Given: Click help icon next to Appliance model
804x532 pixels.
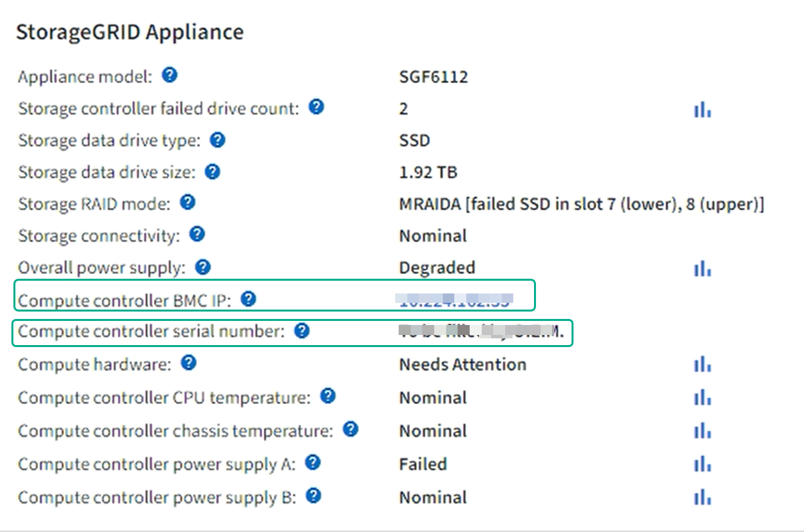Looking at the screenshot, I should tap(170, 75).
